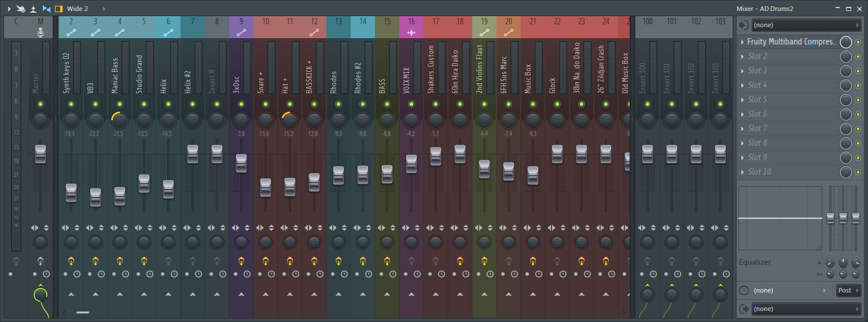This screenshot has height=322, width=868.
Task: Mute the VB3 track
Action: 95,104
